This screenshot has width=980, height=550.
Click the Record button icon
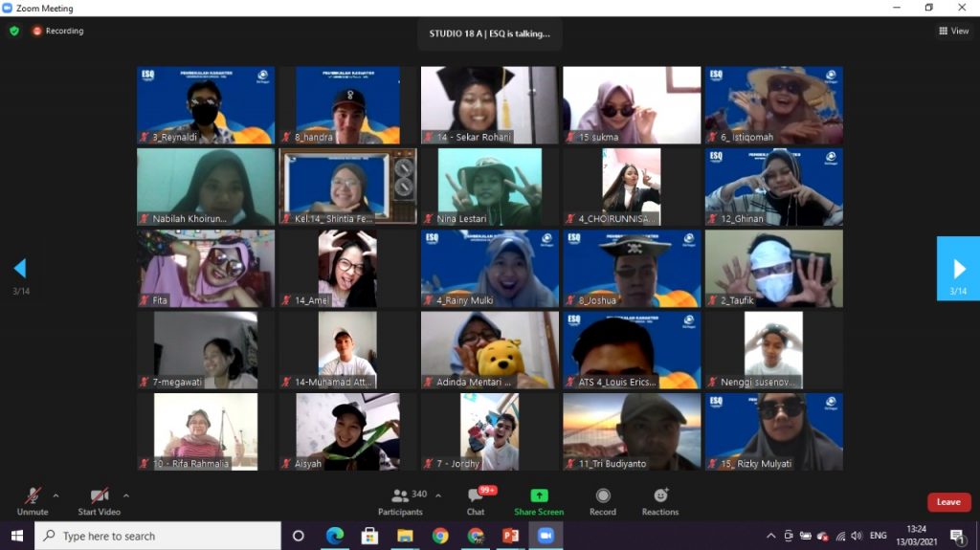click(603, 495)
